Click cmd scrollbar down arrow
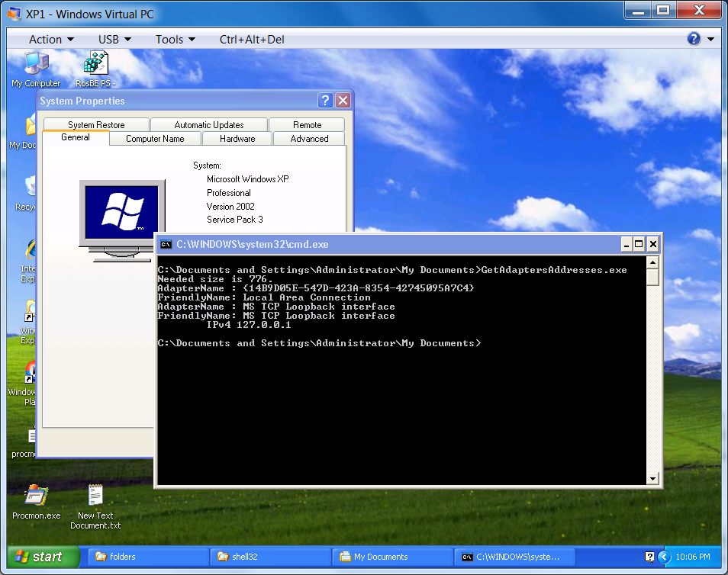 point(652,478)
